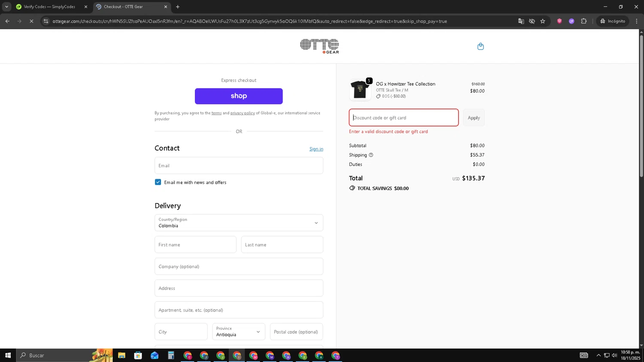This screenshot has height=362, width=644.
Task: Click the 'TOTAL SAVINGS $80.00' text
Action: 383,188
